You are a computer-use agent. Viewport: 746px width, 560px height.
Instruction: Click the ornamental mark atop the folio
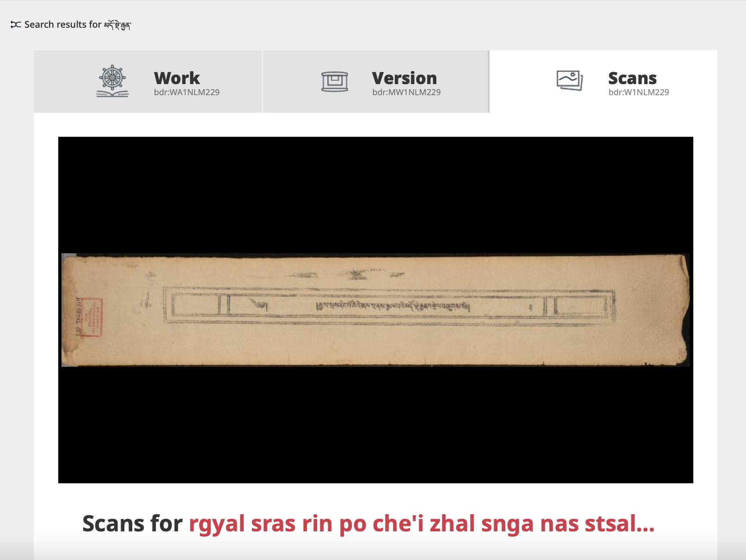[x=356, y=274]
